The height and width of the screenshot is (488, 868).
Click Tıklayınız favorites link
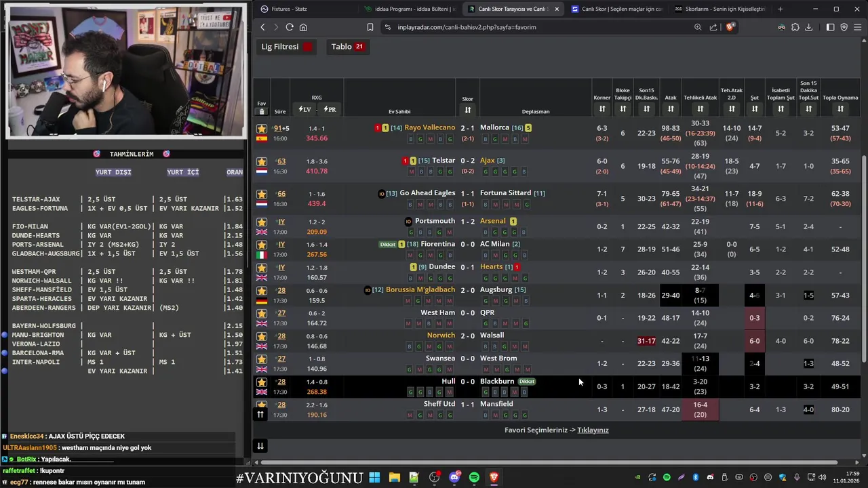click(593, 430)
